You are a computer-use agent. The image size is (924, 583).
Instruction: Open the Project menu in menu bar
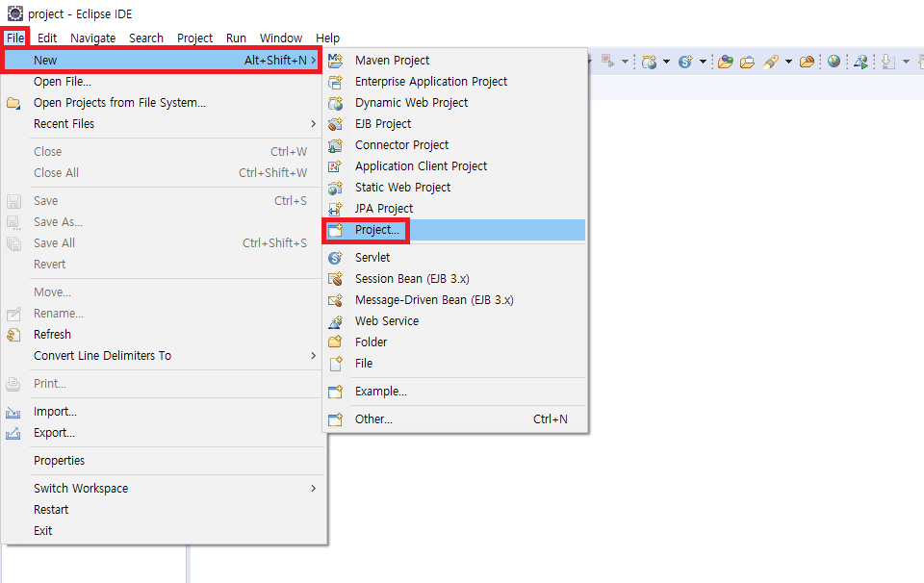tap(195, 38)
